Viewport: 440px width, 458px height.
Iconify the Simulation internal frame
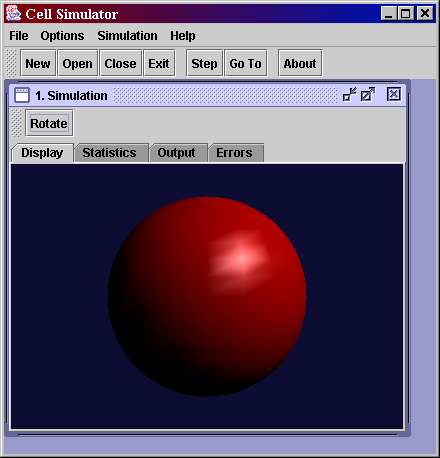tap(349, 94)
